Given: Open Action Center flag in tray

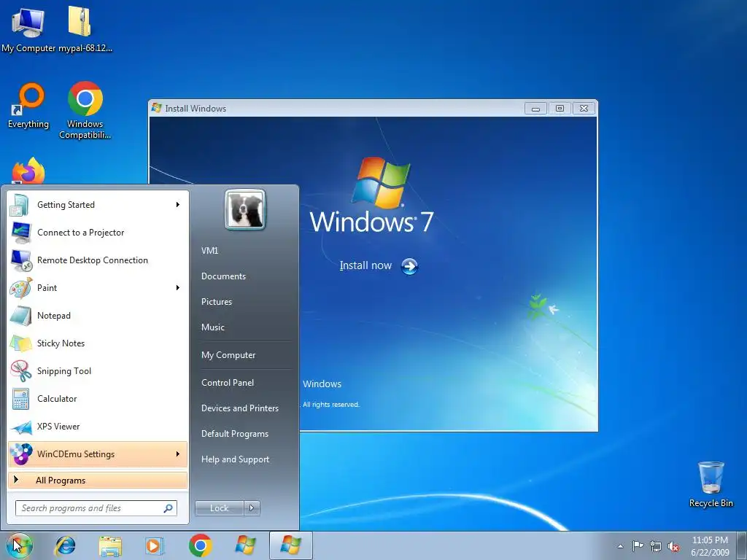Looking at the screenshot, I should click(x=638, y=546).
